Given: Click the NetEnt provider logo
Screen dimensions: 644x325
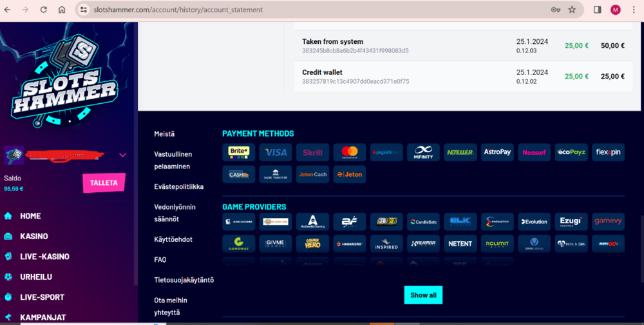Looking at the screenshot, I should pyautogui.click(x=460, y=244).
